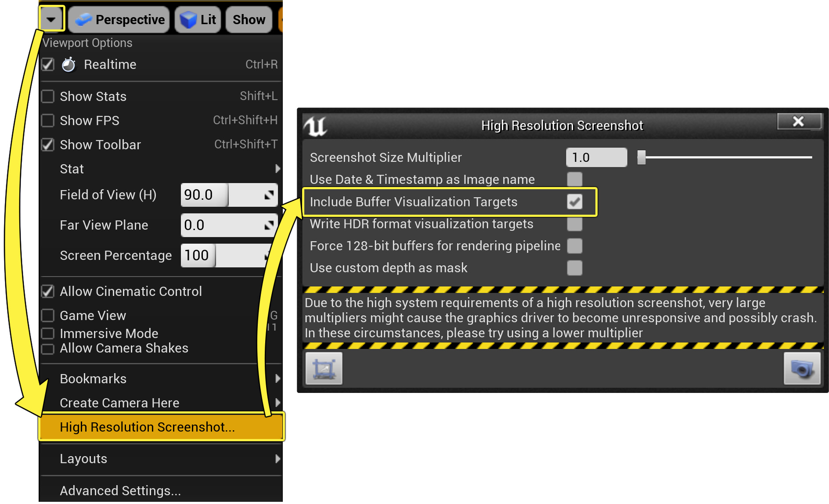Enable the Show FPS checkbox

(x=47, y=120)
